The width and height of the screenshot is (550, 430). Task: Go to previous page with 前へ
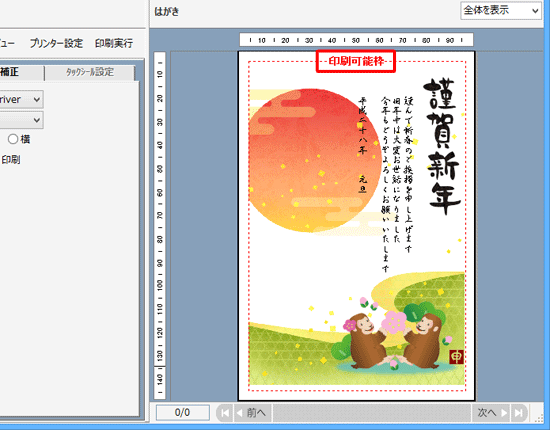[250, 413]
